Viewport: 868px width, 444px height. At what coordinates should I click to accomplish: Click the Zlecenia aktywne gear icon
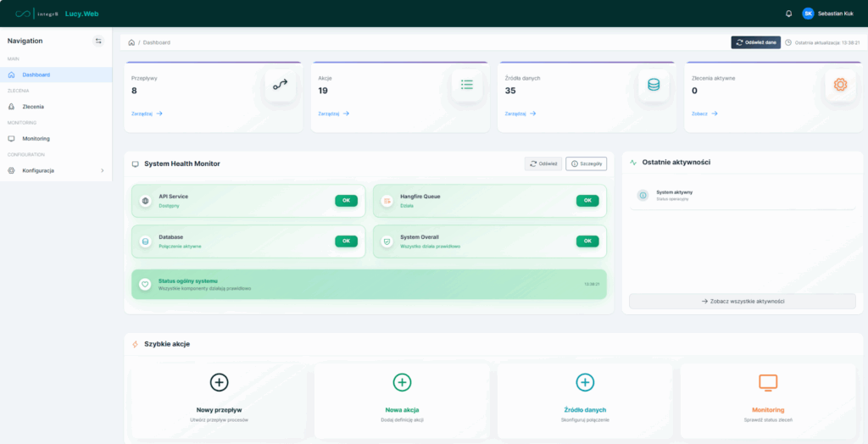click(x=840, y=85)
